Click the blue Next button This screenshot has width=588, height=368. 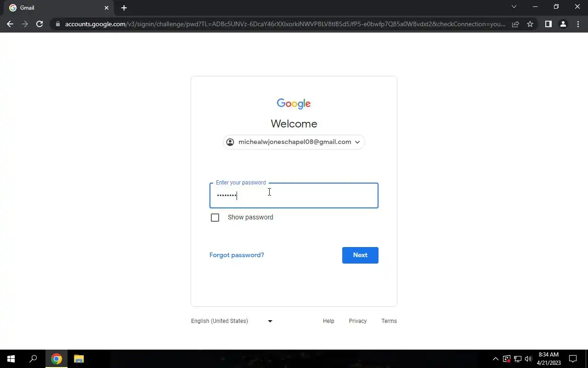pos(360,255)
